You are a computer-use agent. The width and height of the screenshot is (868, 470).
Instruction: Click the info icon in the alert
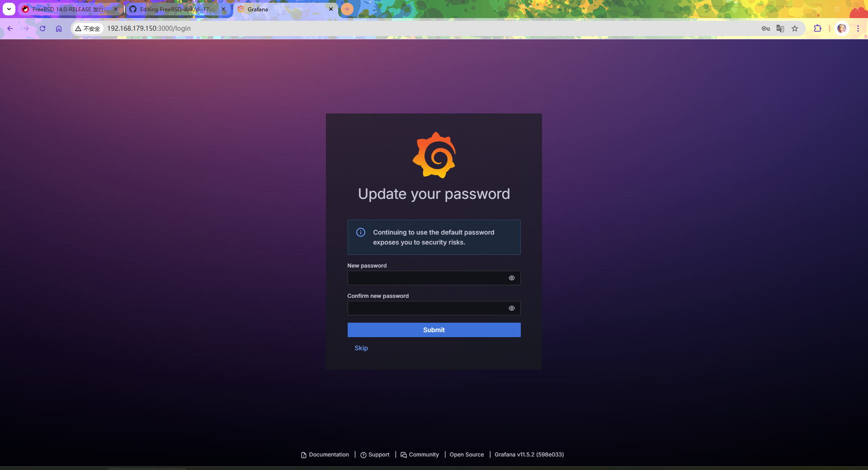361,232
